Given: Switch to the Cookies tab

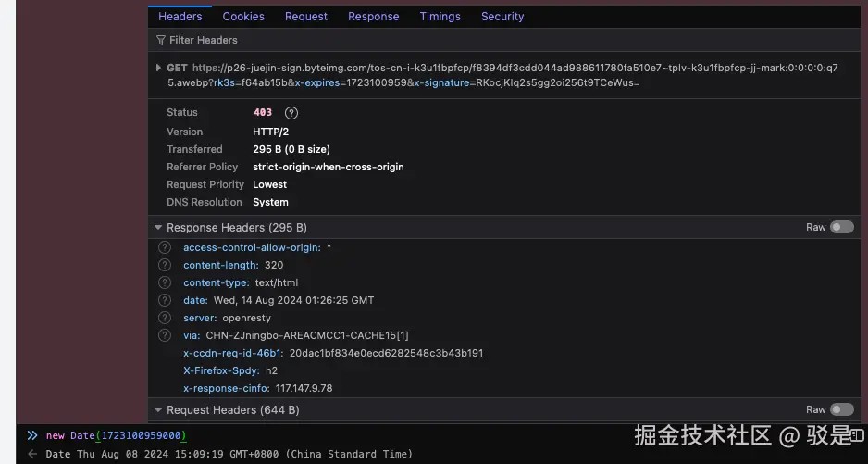Looking at the screenshot, I should pos(243,17).
